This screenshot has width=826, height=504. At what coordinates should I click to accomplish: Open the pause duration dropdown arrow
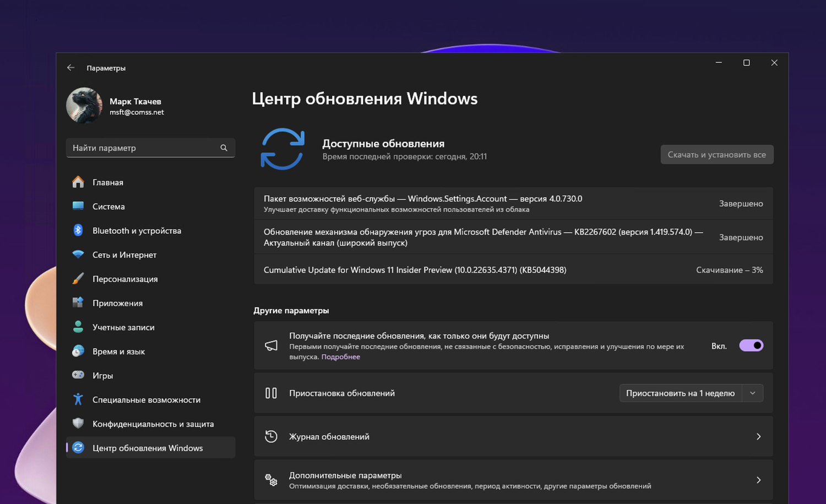coord(753,393)
